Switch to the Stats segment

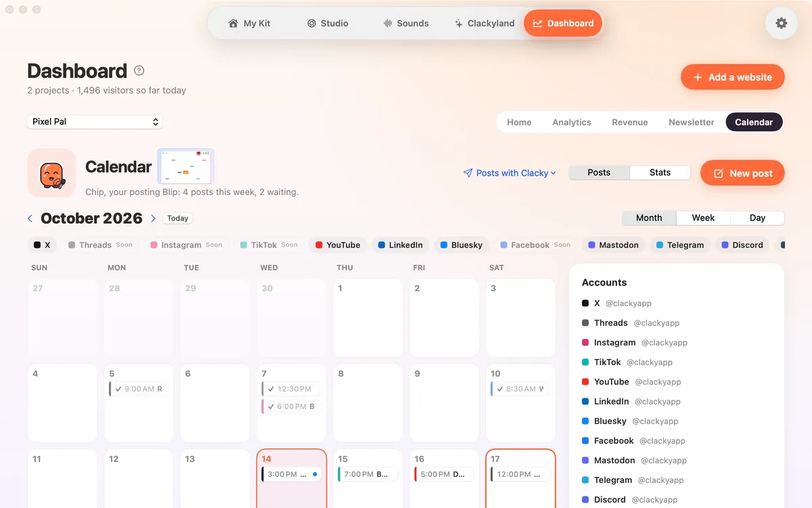pos(660,173)
